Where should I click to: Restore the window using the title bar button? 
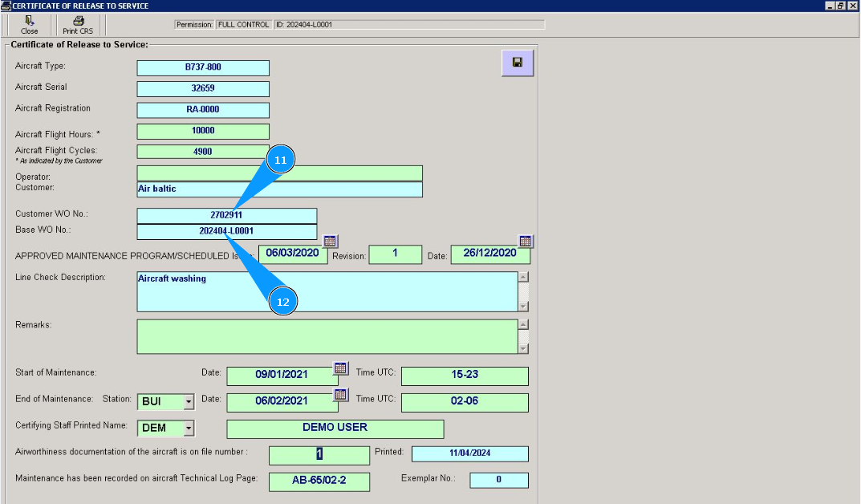coord(841,6)
